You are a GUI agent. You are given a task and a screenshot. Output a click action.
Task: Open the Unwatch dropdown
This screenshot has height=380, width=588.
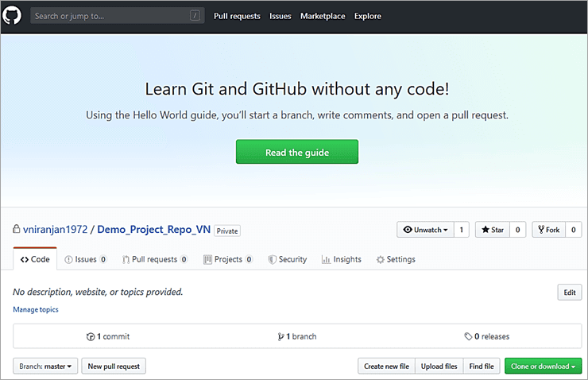pos(426,230)
